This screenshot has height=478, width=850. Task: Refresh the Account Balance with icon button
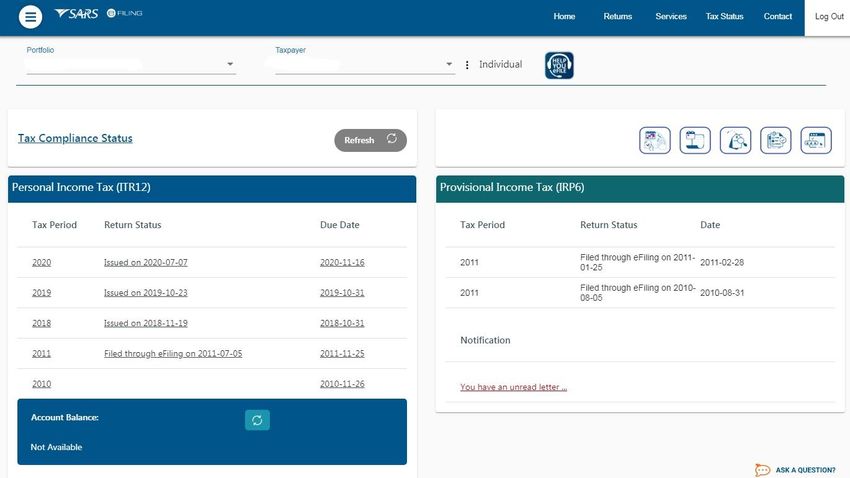(257, 420)
